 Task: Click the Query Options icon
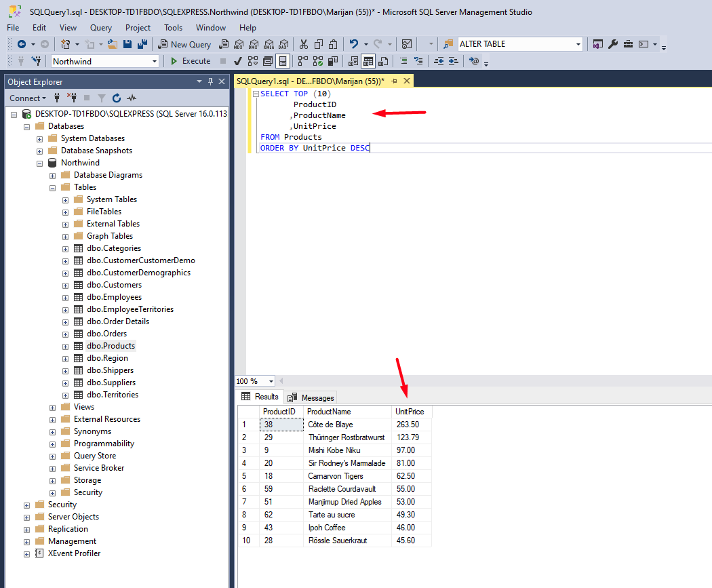tap(268, 61)
